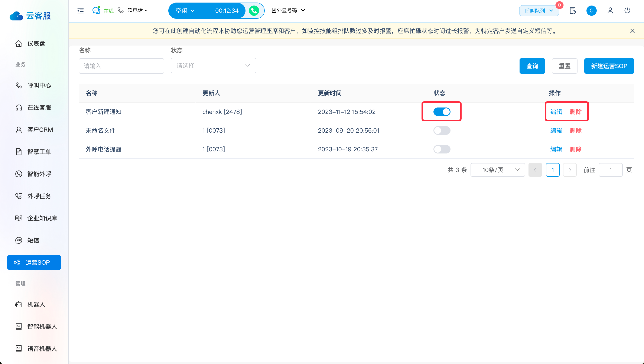Open 智能机器人 menu item
644x364 pixels.
click(x=34, y=327)
